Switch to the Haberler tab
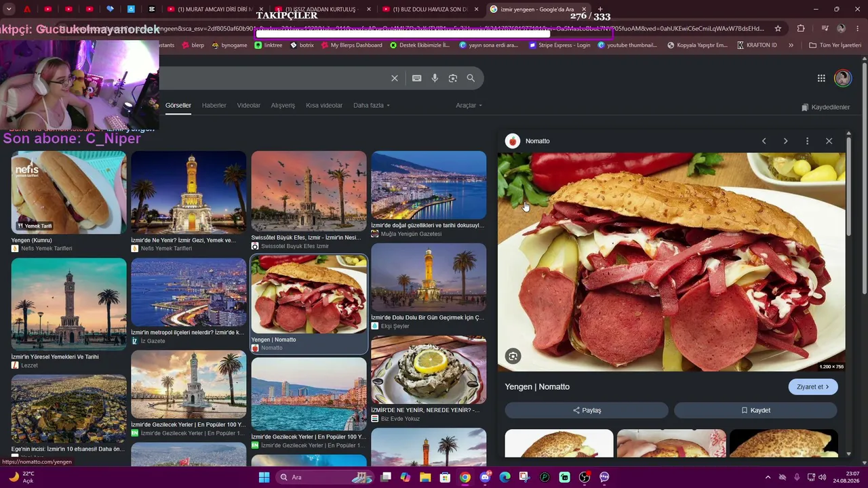The image size is (868, 488). click(214, 106)
